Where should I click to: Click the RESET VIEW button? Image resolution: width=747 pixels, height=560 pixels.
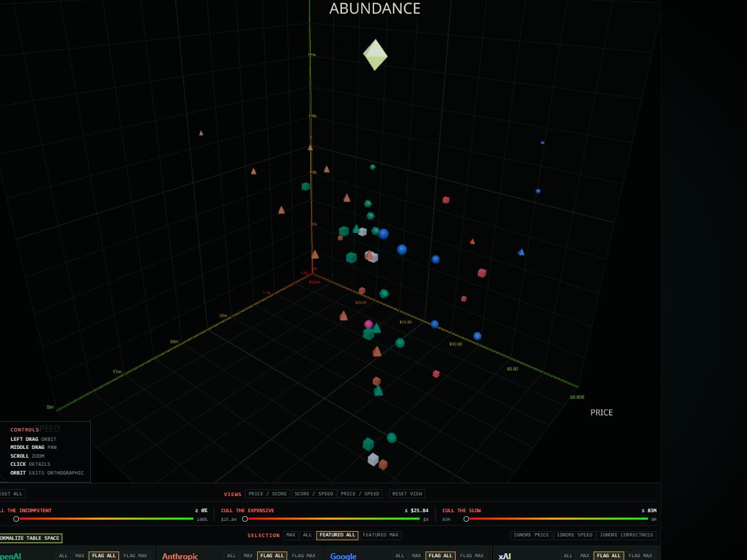pos(407,494)
